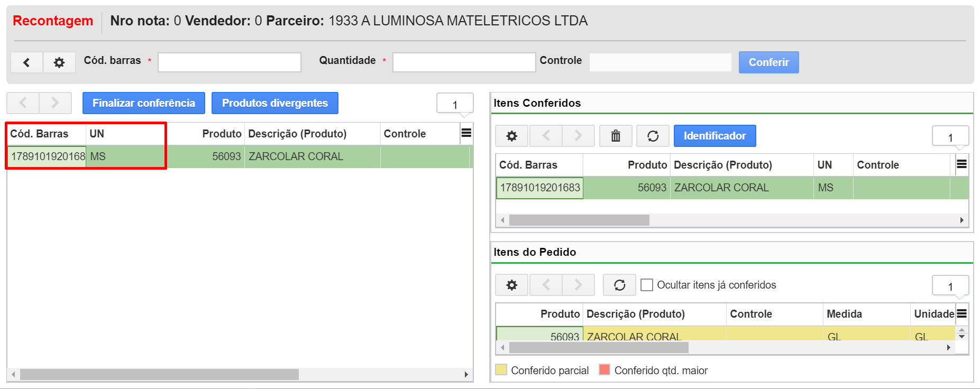Click Itens Conferidos horizontal scrollbar

click(579, 220)
